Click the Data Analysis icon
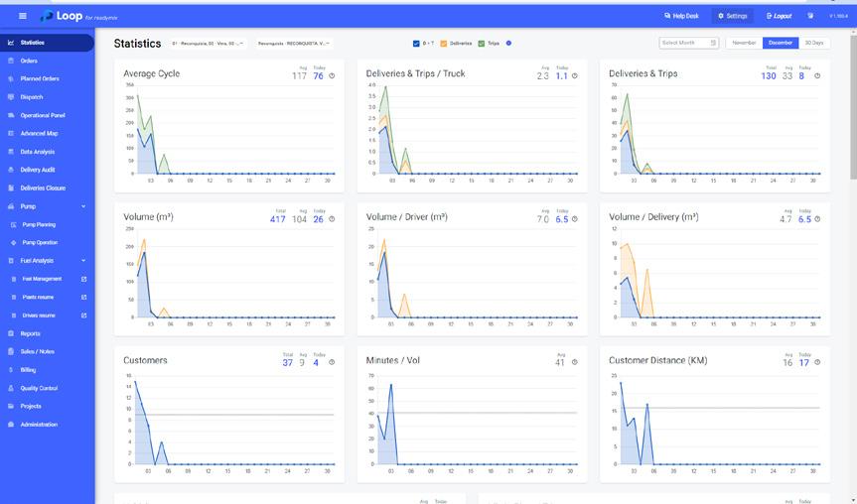The image size is (857, 504). click(x=10, y=152)
